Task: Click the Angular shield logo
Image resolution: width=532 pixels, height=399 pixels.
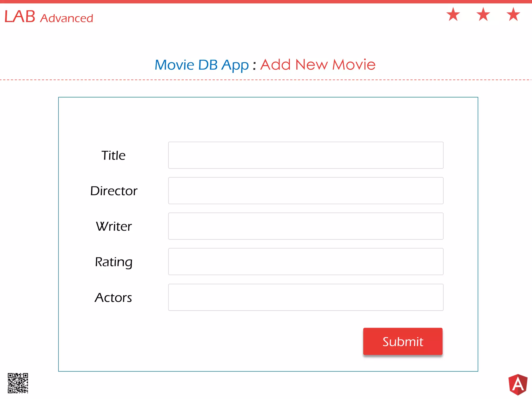Action: [x=518, y=384]
